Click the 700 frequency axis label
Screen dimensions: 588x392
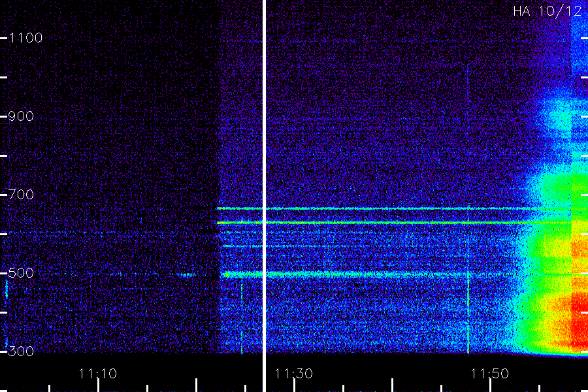[x=21, y=195]
